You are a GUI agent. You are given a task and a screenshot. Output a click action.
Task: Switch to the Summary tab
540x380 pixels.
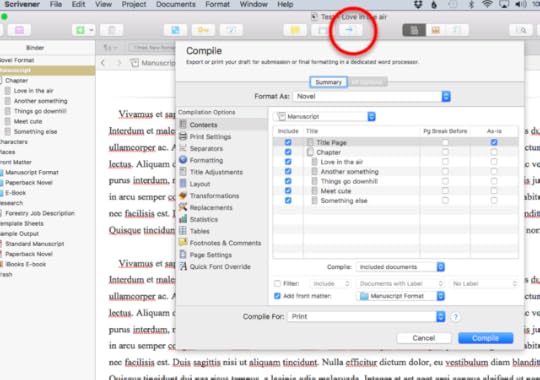point(328,82)
